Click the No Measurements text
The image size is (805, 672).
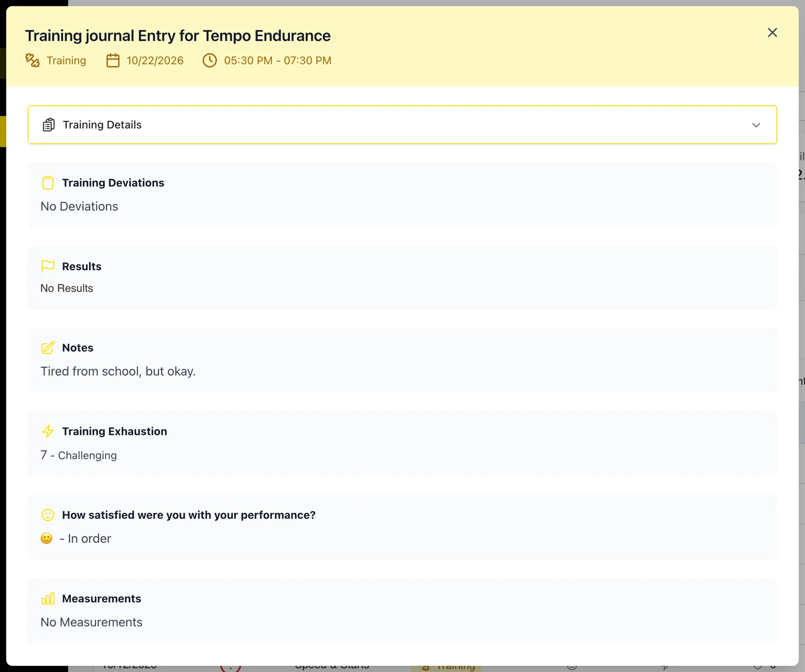click(92, 622)
